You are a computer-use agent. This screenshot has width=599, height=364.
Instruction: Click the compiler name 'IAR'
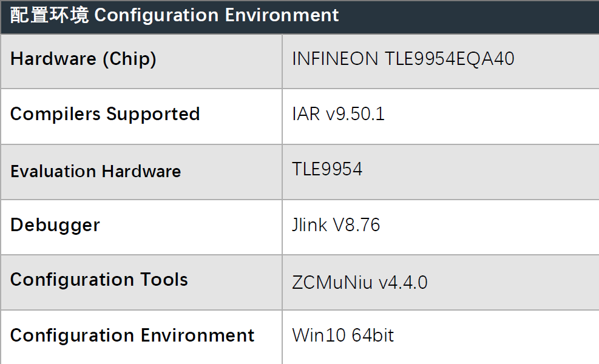[x=306, y=114]
